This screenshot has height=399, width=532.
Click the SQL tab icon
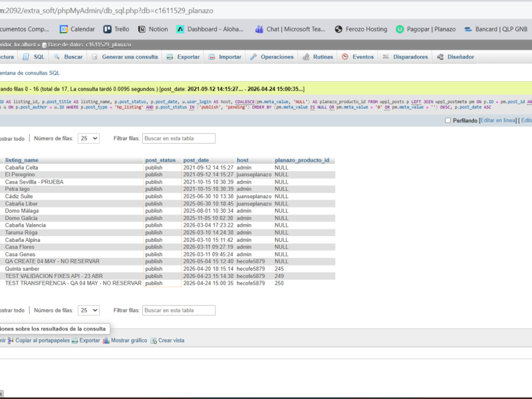pyautogui.click(x=26, y=57)
